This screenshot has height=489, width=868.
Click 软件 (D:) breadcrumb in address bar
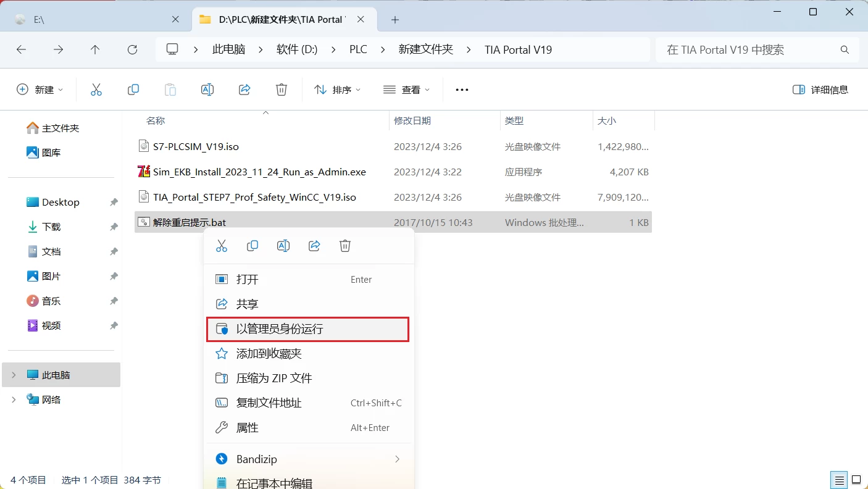tap(297, 49)
